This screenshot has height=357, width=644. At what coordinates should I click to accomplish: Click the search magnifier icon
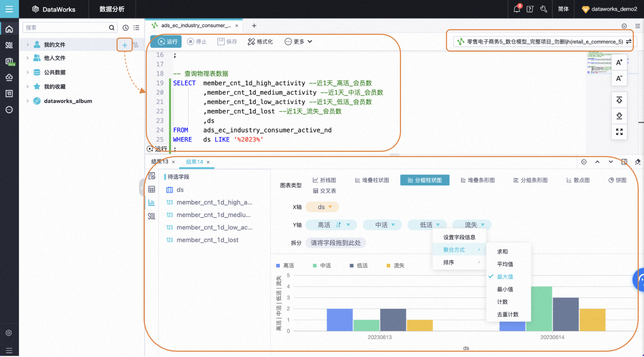(112, 27)
